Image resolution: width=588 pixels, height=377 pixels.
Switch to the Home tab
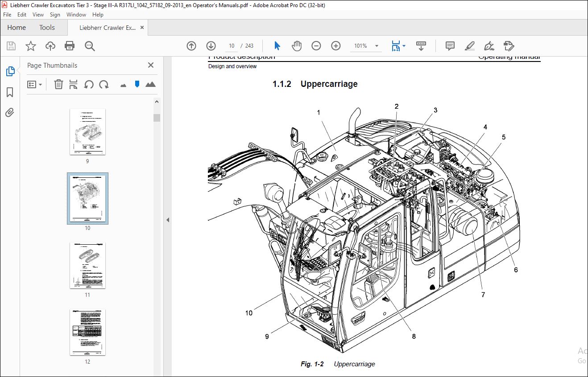tap(17, 28)
